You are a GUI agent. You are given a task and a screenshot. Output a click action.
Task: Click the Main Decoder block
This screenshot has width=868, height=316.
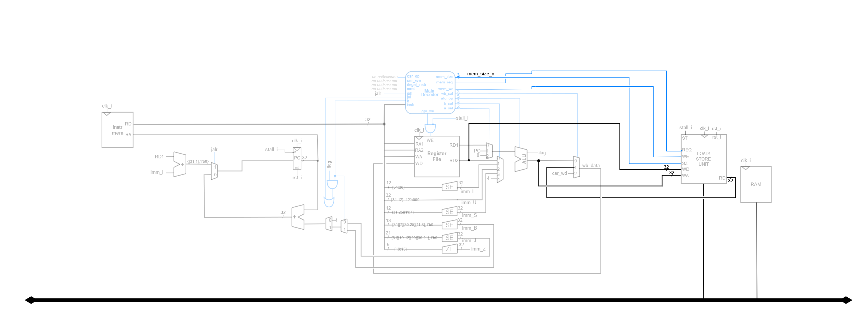coord(430,93)
